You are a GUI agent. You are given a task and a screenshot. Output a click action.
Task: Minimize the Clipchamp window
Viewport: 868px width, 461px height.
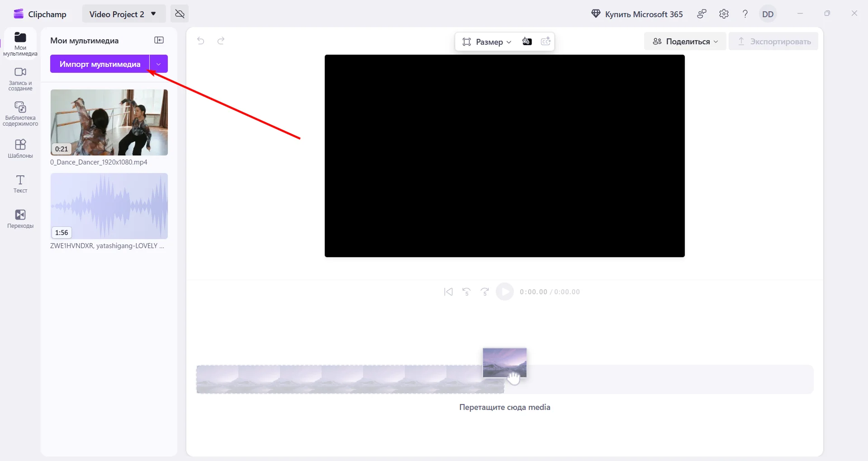coord(800,14)
